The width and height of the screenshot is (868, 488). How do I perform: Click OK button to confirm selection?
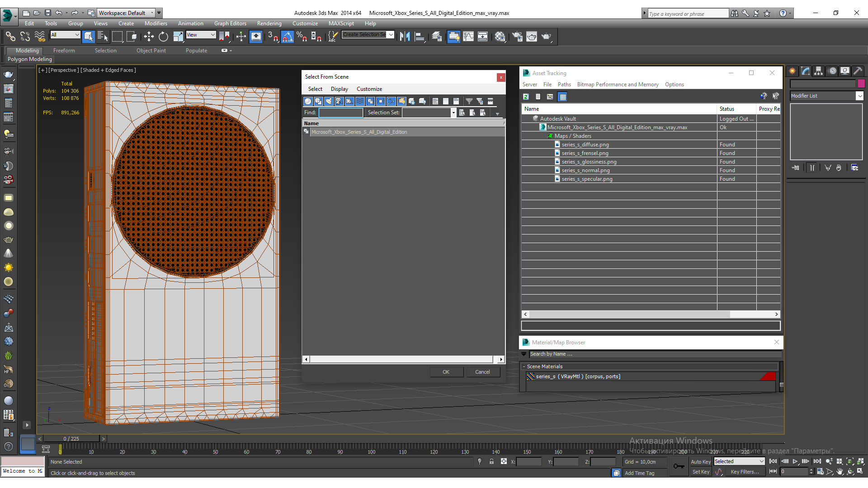(x=446, y=371)
